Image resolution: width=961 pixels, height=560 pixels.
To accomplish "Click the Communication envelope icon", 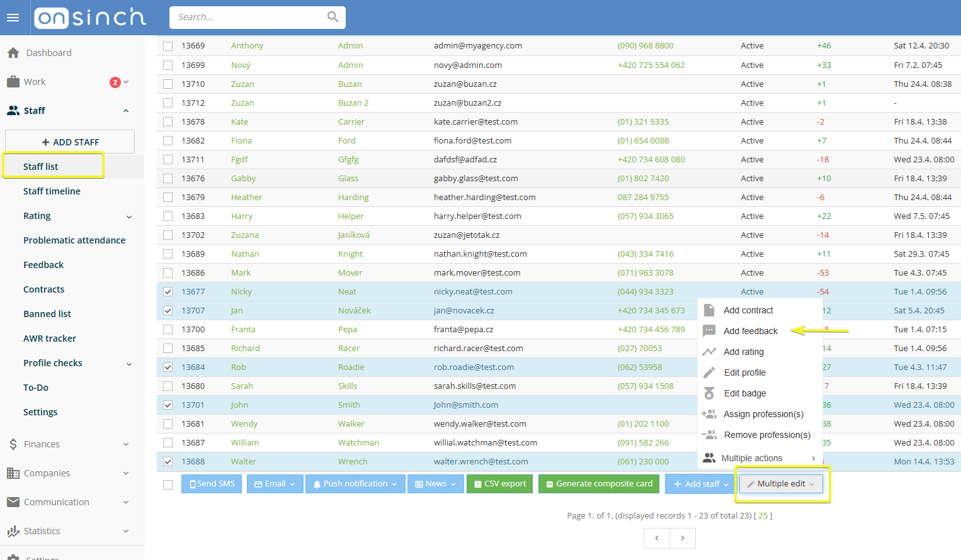I will click(13, 502).
